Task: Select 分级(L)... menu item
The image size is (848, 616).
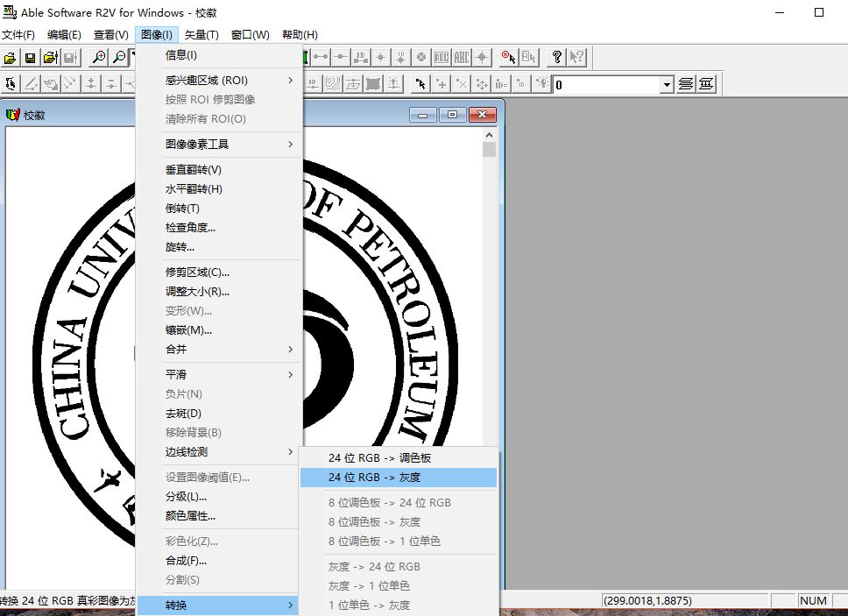Action: [x=219, y=497]
